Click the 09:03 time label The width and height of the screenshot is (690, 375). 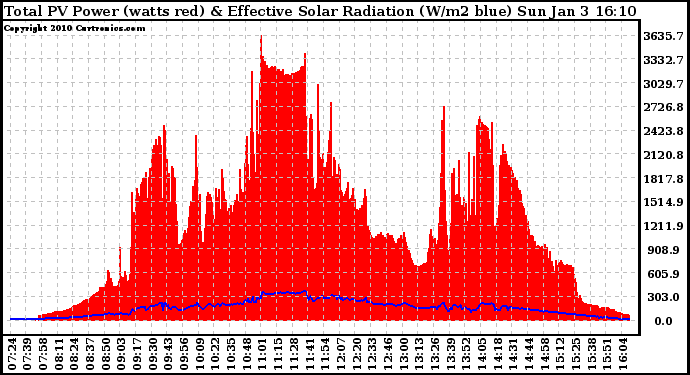122,355
